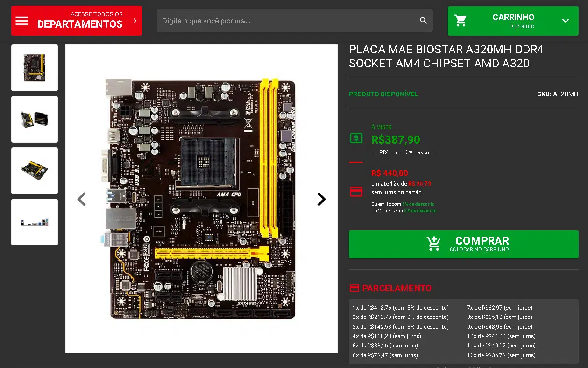Click '9x de R$48,98' installment line

(x=500, y=327)
